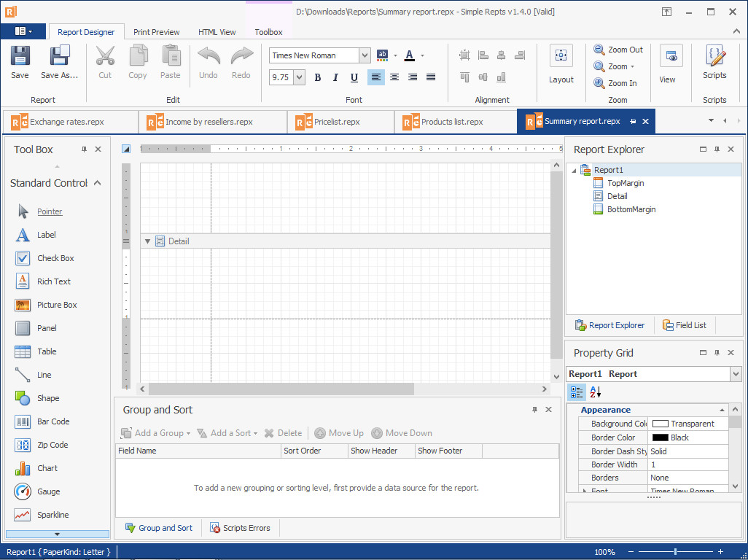Collapse the Detail band
The height and width of the screenshot is (560, 748).
tap(148, 241)
